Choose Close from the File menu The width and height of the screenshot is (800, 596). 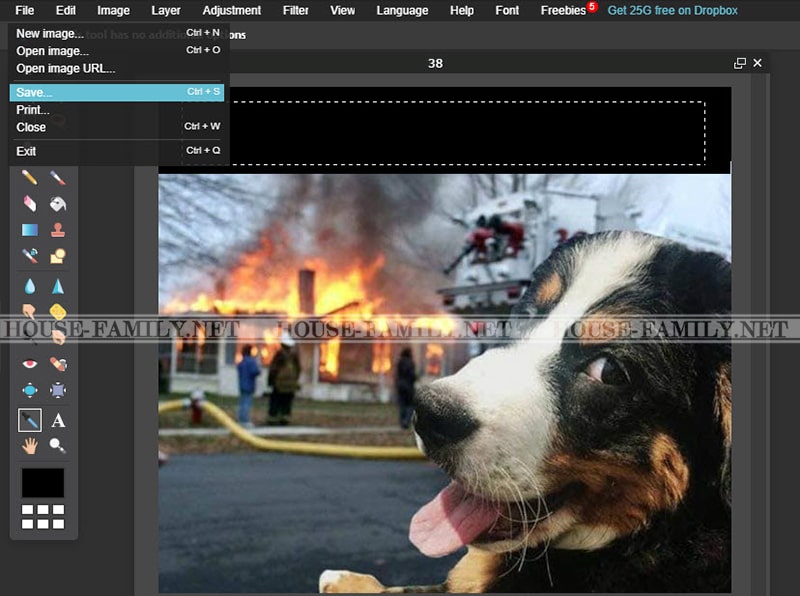point(118,127)
